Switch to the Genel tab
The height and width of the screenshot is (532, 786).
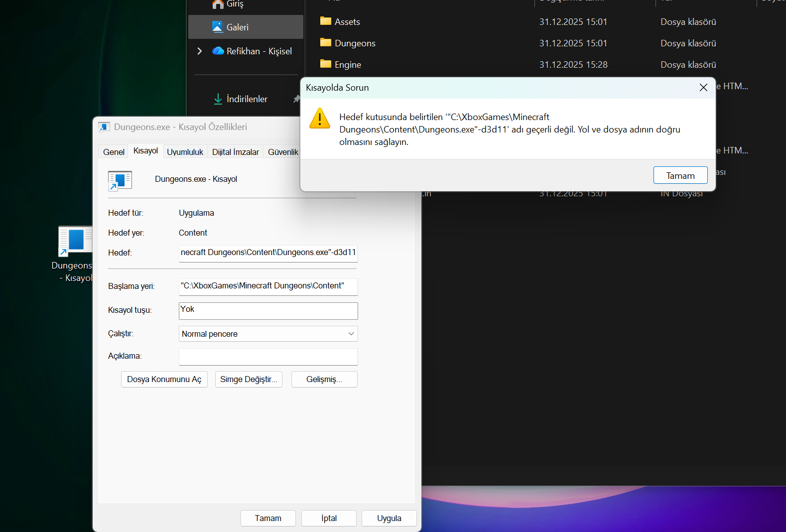(x=114, y=152)
